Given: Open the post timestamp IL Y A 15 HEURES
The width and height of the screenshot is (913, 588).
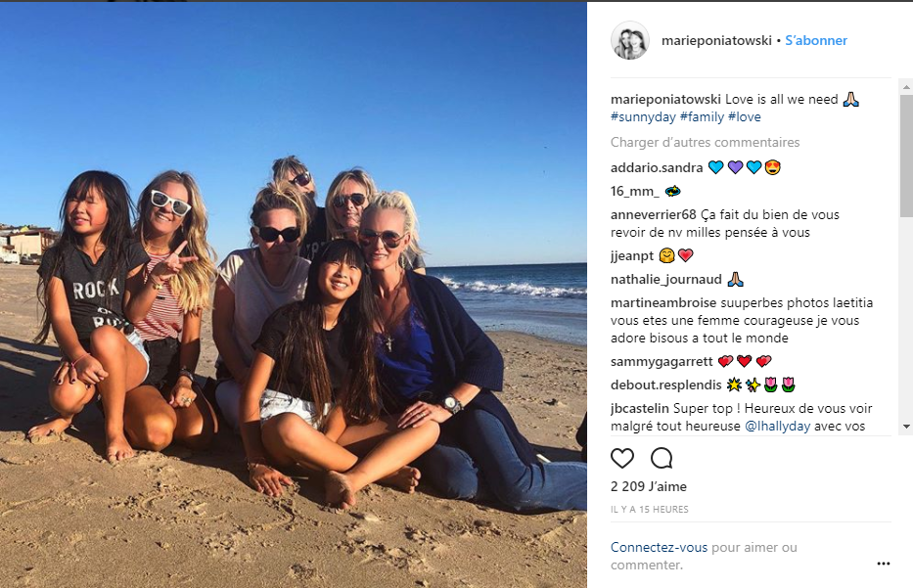Looking at the screenshot, I should point(650,510).
